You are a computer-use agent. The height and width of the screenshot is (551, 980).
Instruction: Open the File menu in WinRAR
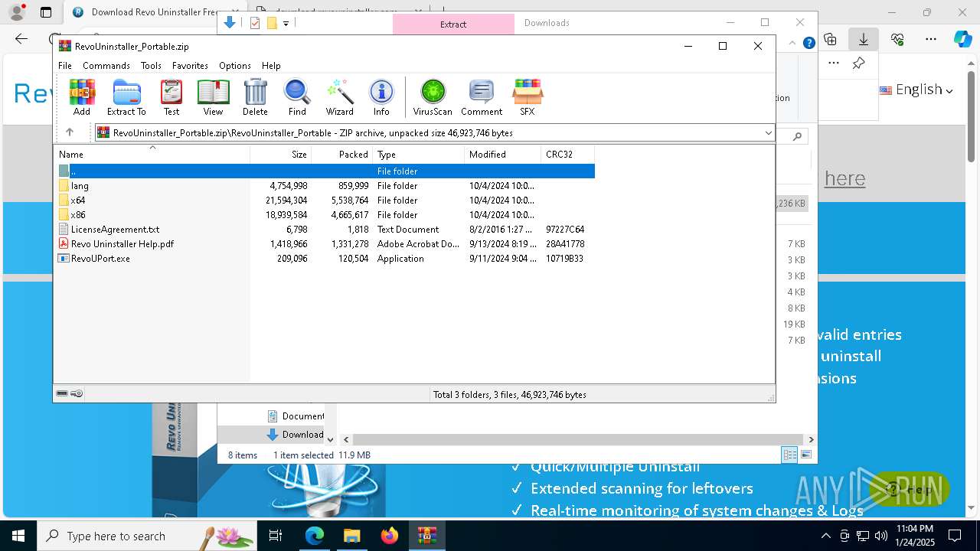point(65,66)
